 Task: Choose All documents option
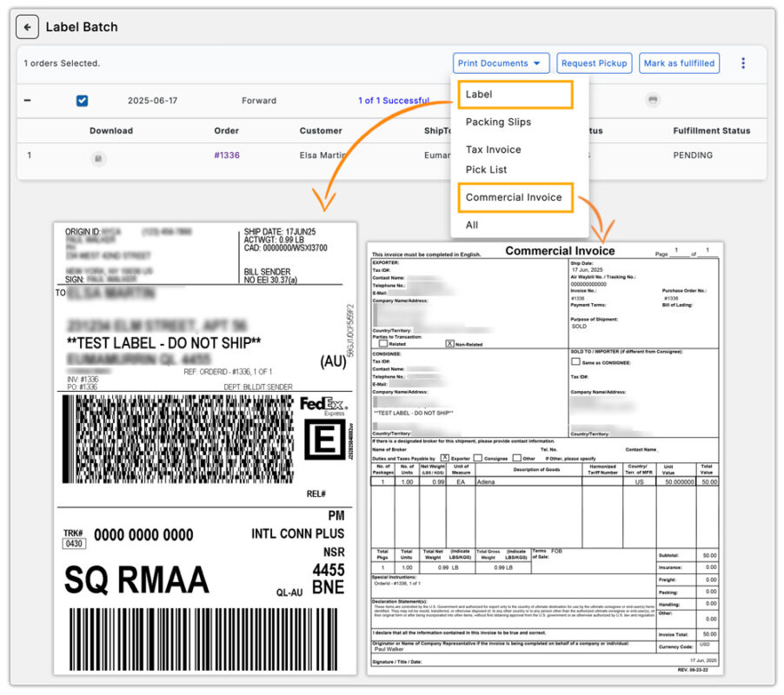point(471,225)
